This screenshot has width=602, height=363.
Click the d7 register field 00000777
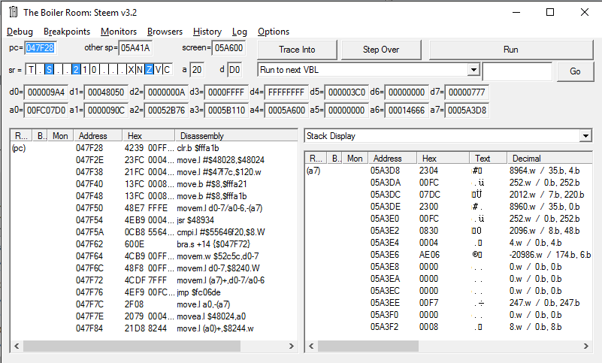pyautogui.click(x=466, y=92)
